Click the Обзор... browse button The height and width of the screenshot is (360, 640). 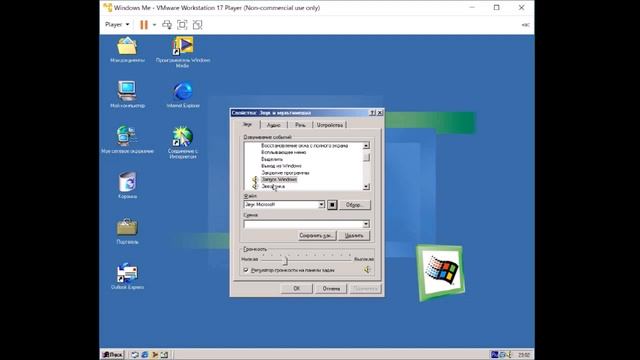point(354,205)
